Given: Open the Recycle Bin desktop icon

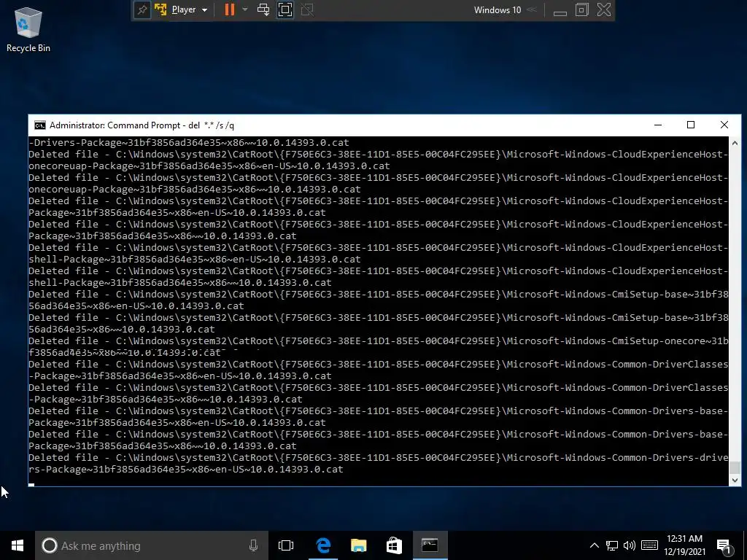Looking at the screenshot, I should (28, 29).
